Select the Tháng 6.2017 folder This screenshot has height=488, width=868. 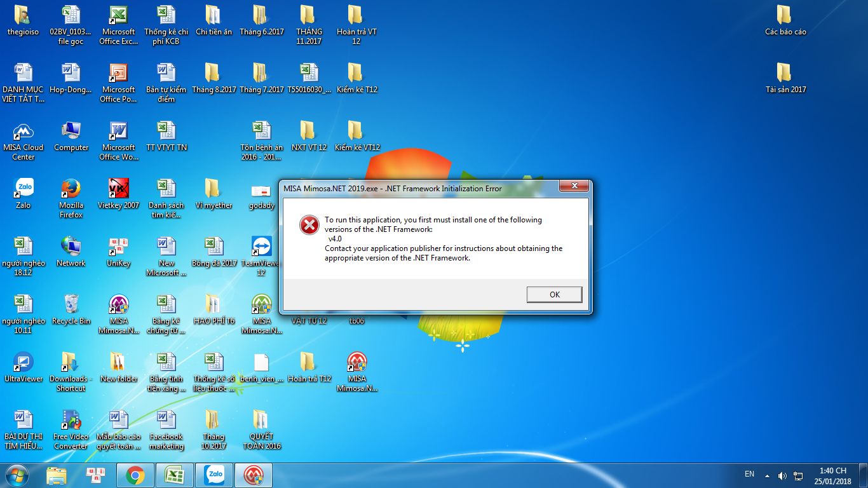point(261,20)
